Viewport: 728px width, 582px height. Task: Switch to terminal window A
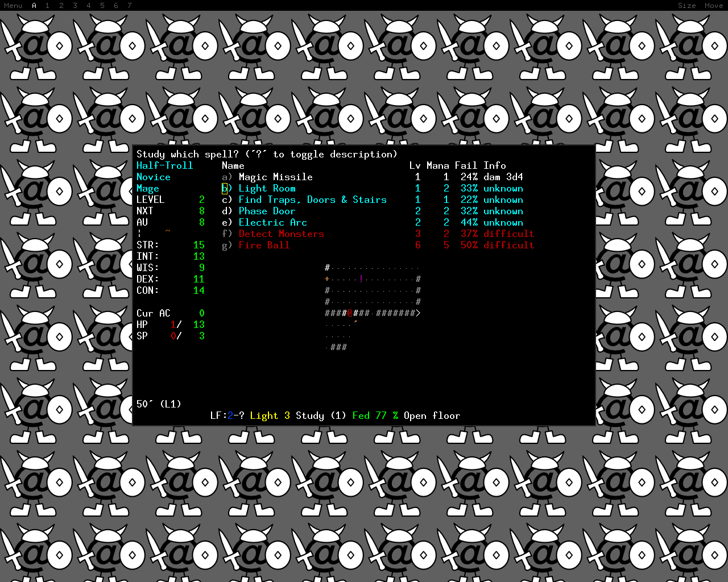pos(34,6)
